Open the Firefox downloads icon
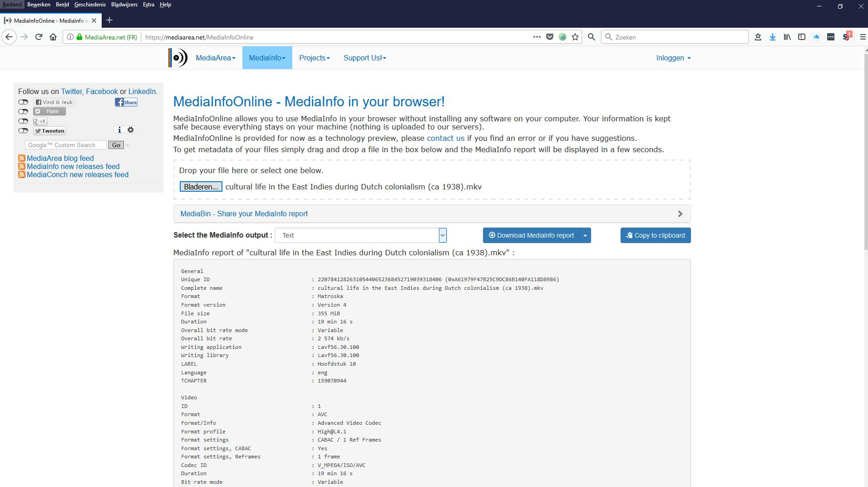 click(772, 37)
